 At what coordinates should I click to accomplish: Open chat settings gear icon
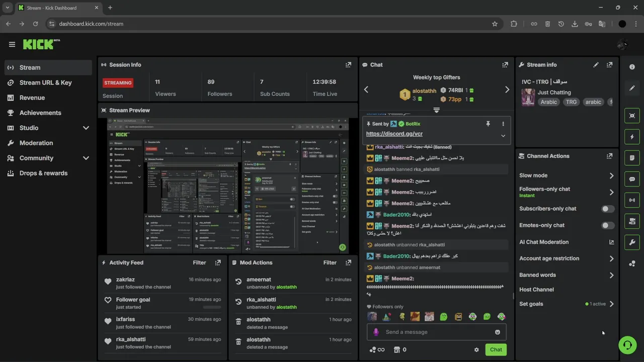476,350
